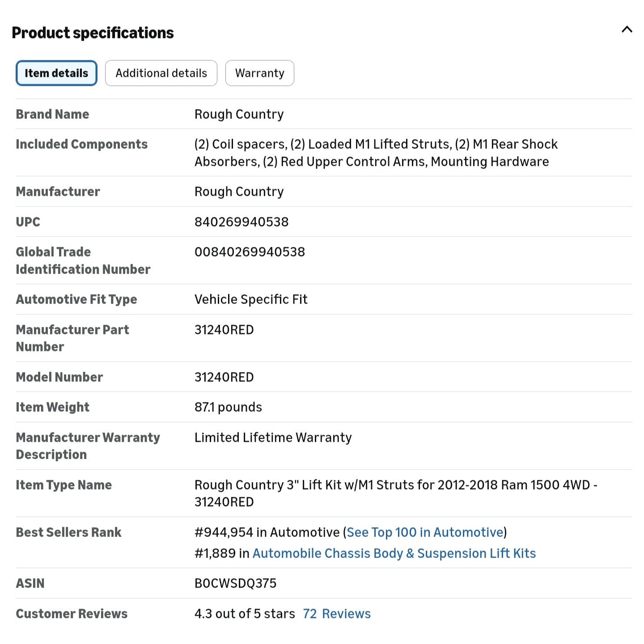The image size is (644, 644).
Task: Click the 87.1 pounds item weight
Action: (x=228, y=407)
